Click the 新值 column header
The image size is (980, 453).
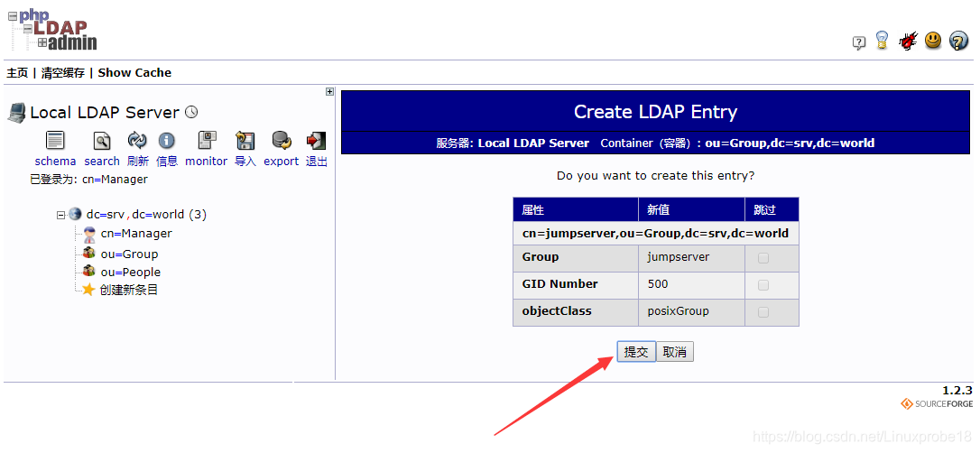(x=691, y=209)
